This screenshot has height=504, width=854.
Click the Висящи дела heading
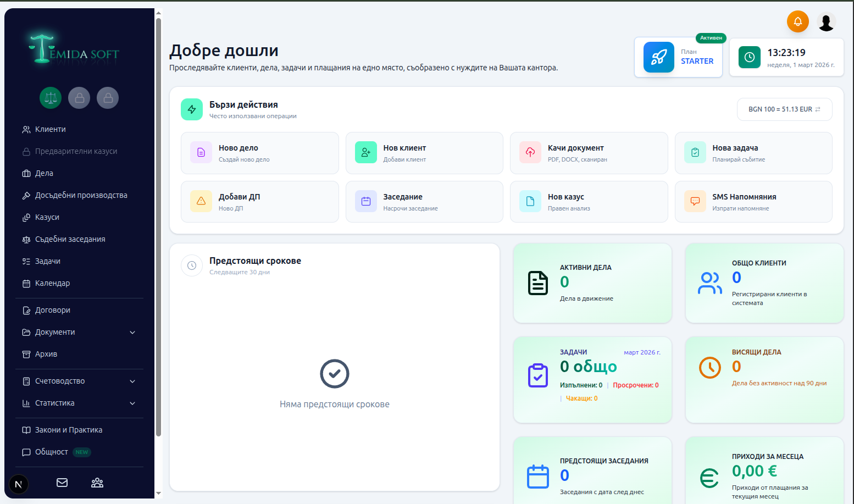pos(757,352)
